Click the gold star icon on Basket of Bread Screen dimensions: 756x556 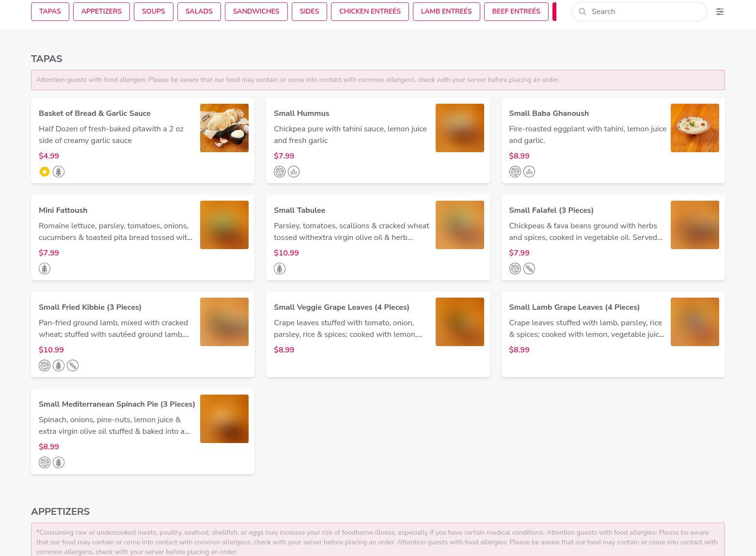click(x=45, y=172)
